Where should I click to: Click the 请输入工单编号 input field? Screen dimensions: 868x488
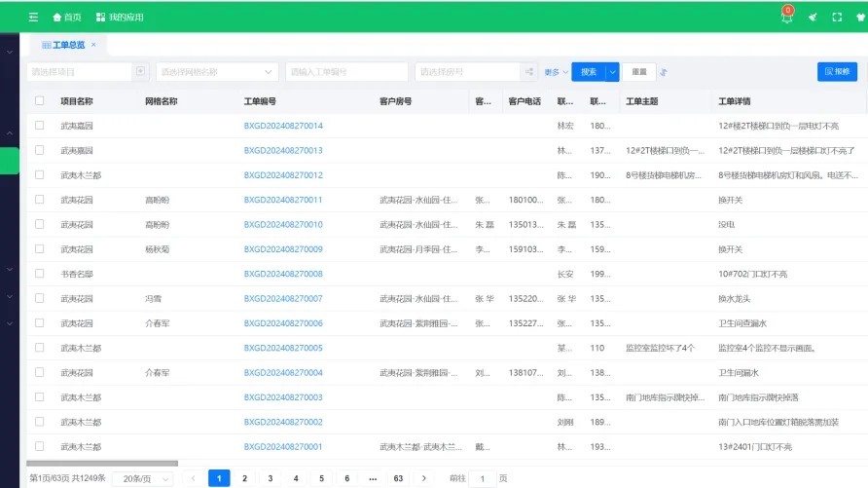(x=345, y=71)
